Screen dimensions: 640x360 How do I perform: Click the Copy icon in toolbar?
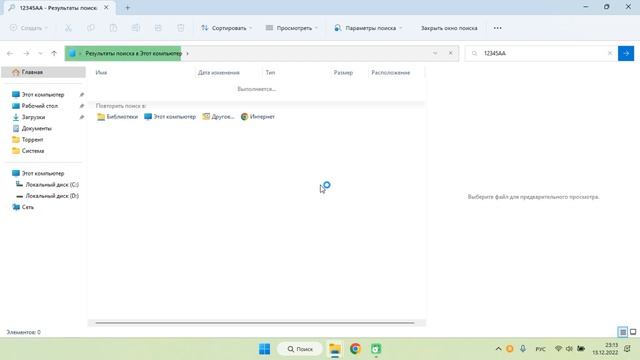pos(91,28)
